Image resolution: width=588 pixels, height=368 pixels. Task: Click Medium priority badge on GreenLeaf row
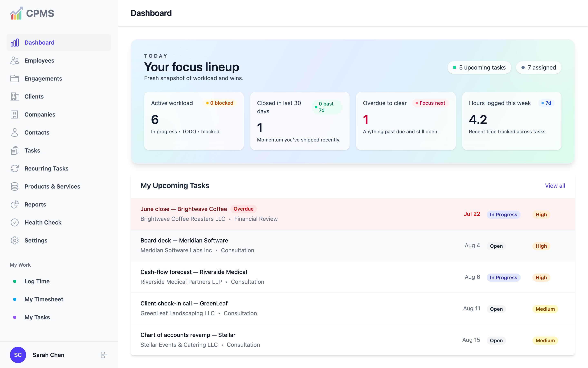pyautogui.click(x=545, y=309)
